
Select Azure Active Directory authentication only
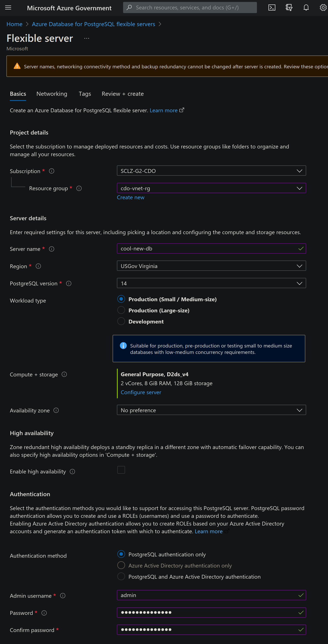(x=121, y=565)
